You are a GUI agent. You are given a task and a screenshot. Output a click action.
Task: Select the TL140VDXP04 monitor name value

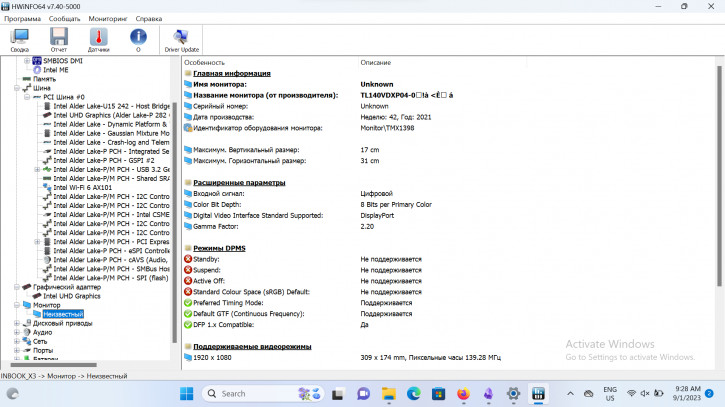pos(406,95)
